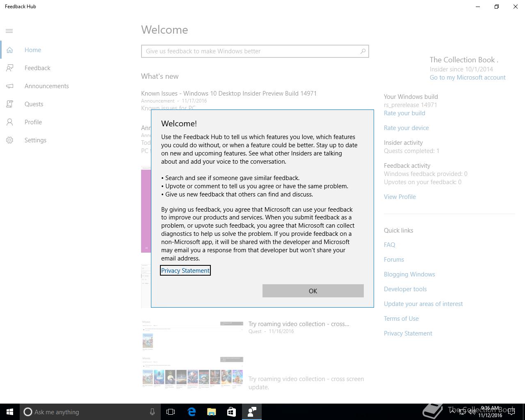The width and height of the screenshot is (525, 420).
Task: Click the Feedback icon in sidebar
Action: point(9,68)
